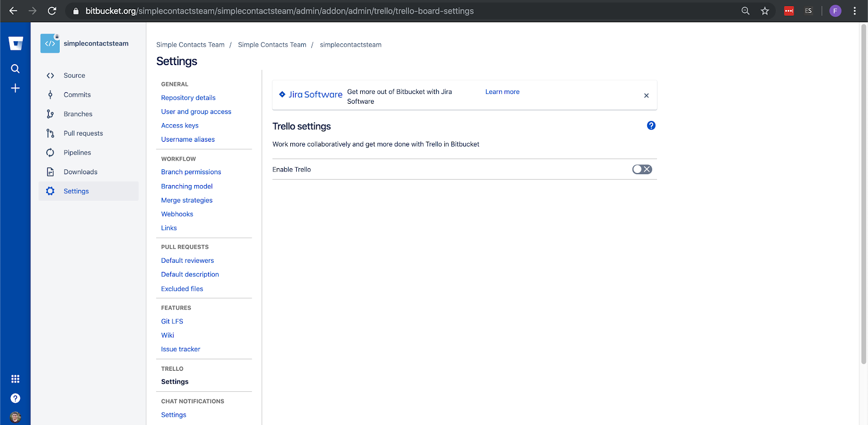Click the red browser extension icon

[789, 11]
